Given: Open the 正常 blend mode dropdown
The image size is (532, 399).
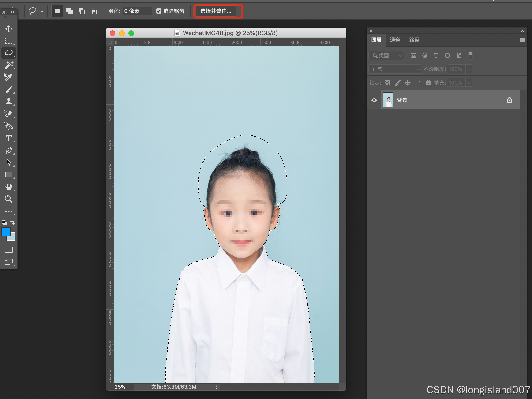Looking at the screenshot, I should click(x=395, y=69).
